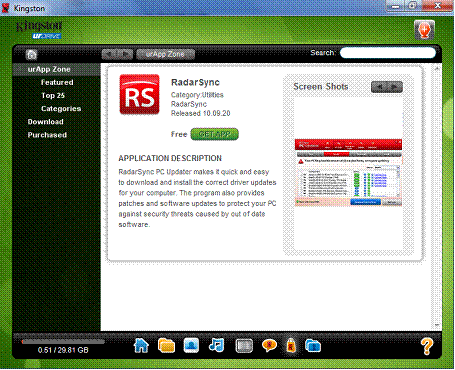Select Featured in the sidebar
Viewport: 455px width, 370px height.
[x=57, y=82]
